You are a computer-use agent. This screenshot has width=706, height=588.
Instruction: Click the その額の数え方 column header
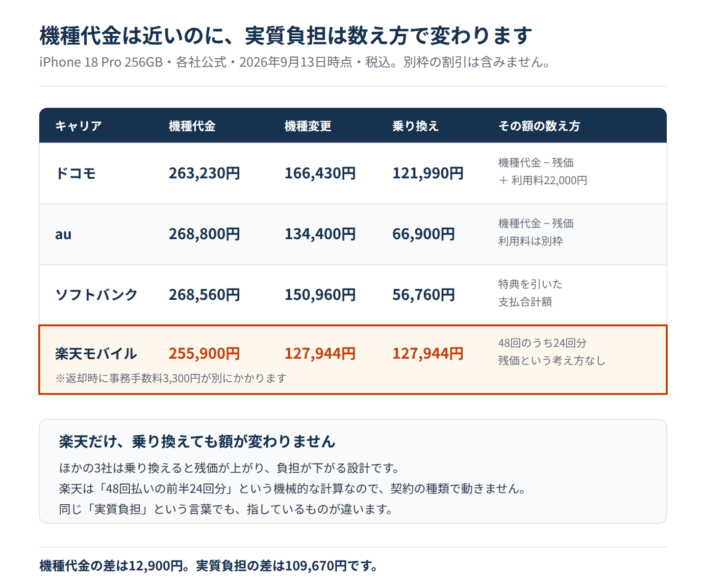click(539, 126)
